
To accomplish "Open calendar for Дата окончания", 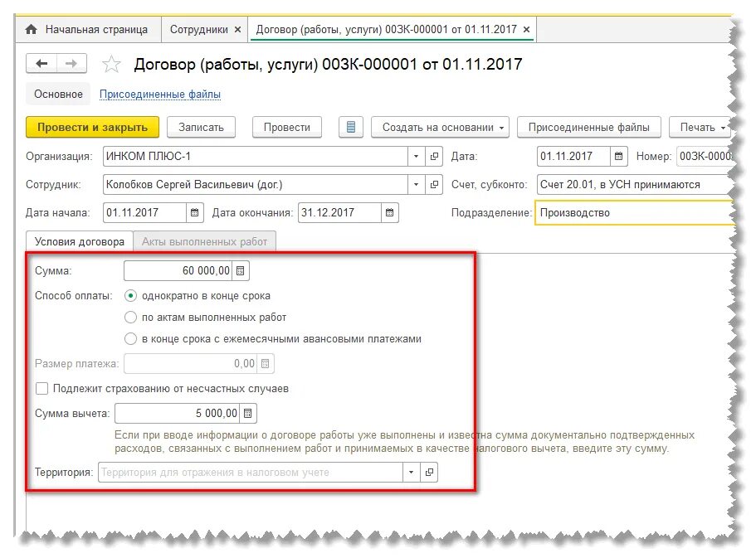I will [389, 212].
